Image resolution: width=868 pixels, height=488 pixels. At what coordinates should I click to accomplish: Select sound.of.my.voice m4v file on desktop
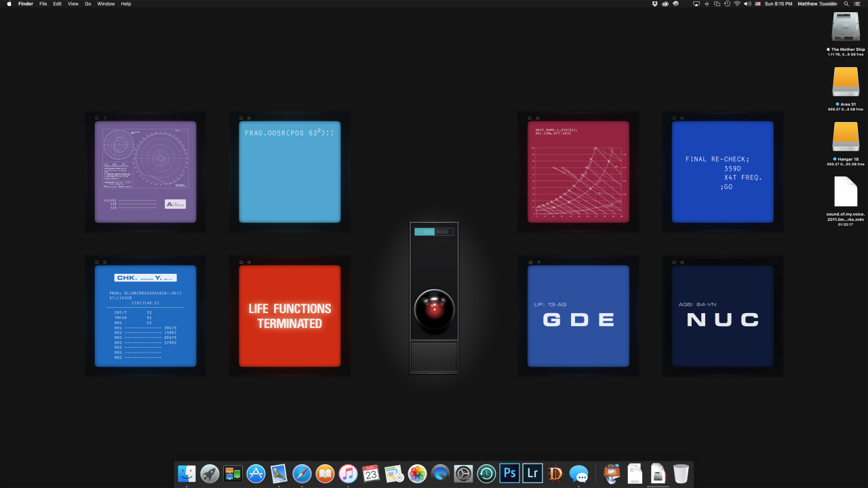(x=846, y=192)
